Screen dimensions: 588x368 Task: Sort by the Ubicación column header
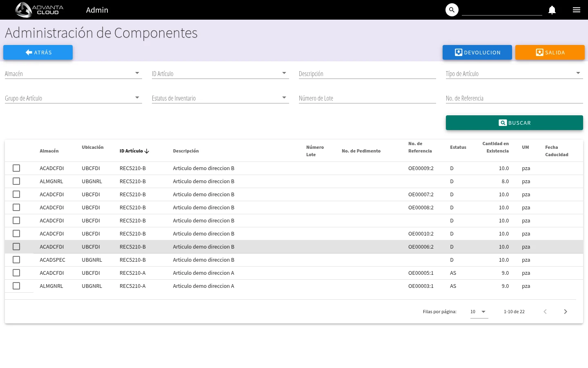pyautogui.click(x=93, y=148)
